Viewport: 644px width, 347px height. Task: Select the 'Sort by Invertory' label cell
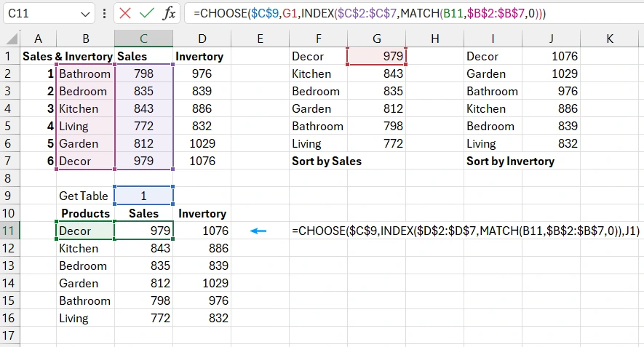(x=510, y=161)
